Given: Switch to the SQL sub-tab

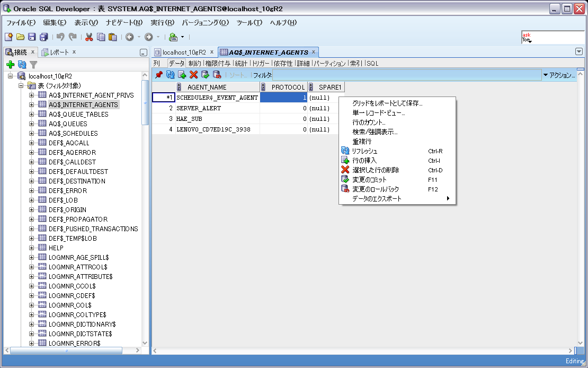Looking at the screenshot, I should point(372,64).
